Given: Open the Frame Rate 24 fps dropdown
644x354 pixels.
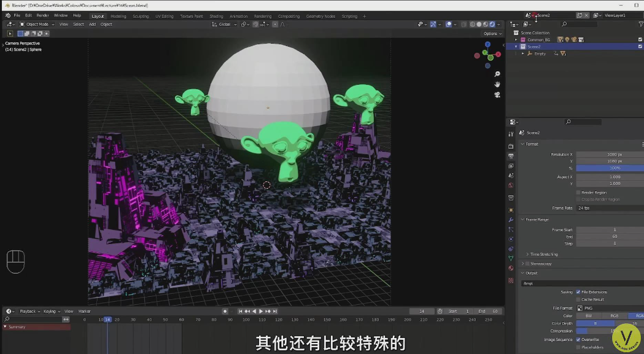Looking at the screenshot, I should pyautogui.click(x=610, y=208).
